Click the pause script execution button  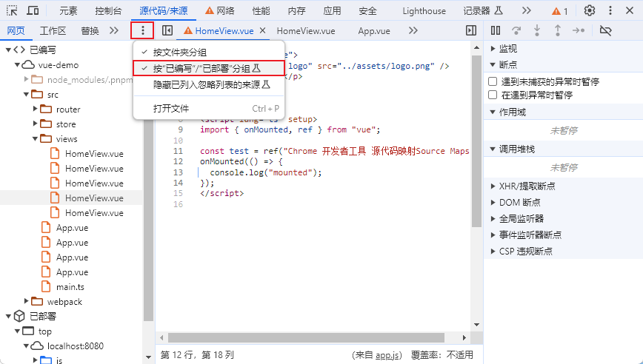point(496,30)
